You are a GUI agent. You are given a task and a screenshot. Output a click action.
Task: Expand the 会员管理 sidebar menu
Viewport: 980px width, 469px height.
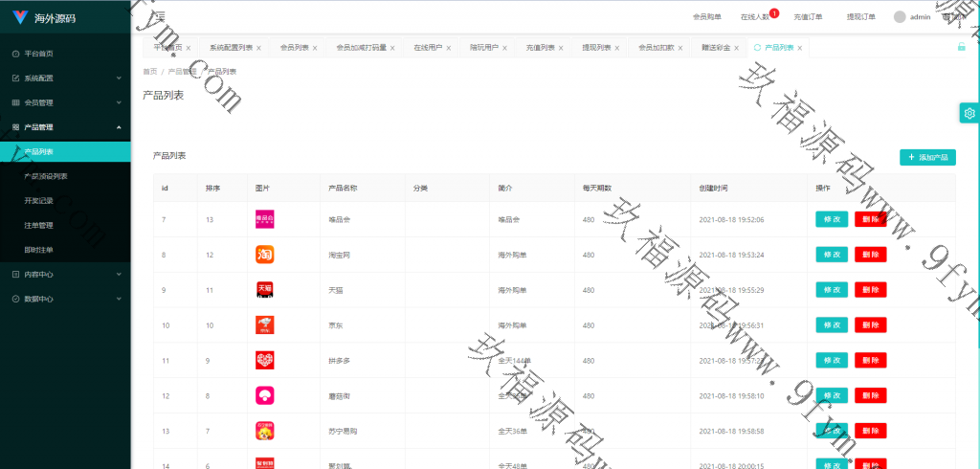65,102
